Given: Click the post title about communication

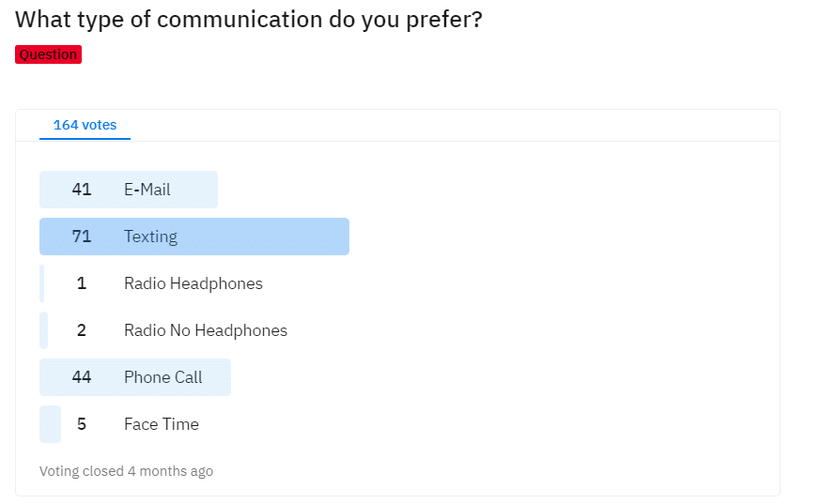Looking at the screenshot, I should tap(249, 20).
